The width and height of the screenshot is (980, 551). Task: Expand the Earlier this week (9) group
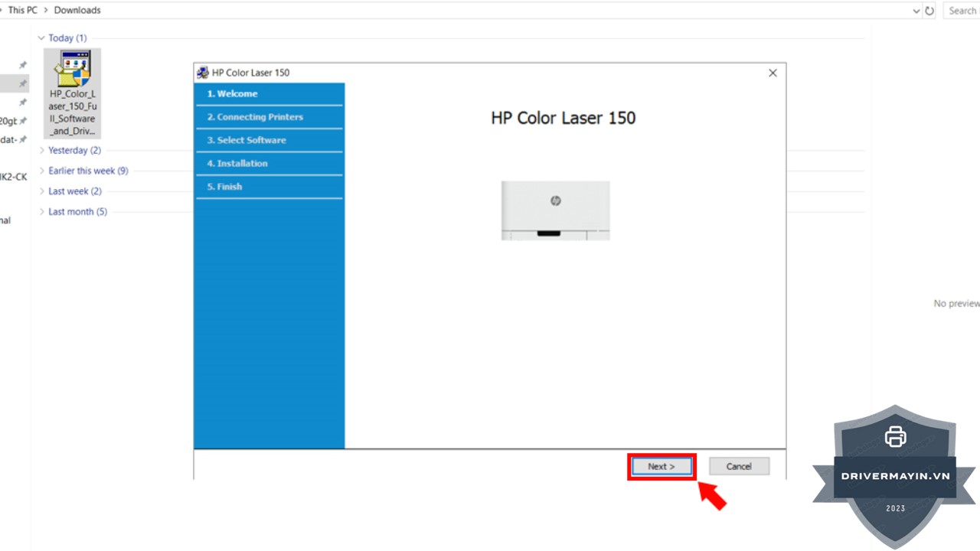41,171
